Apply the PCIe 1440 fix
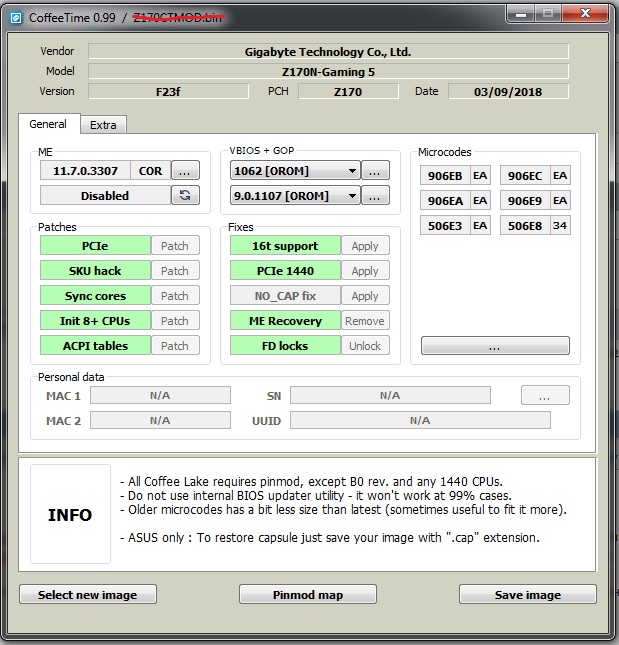This screenshot has height=645, width=619. (365, 271)
